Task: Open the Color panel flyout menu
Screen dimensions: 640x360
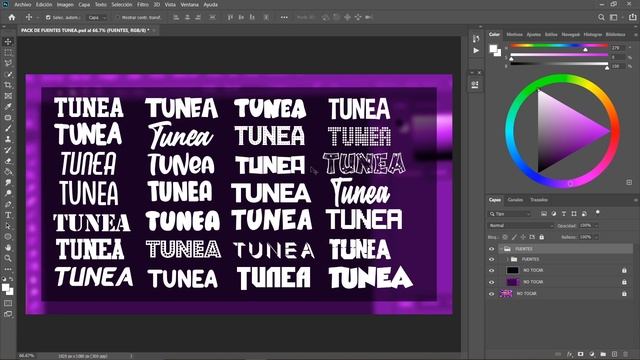Action: [636, 35]
